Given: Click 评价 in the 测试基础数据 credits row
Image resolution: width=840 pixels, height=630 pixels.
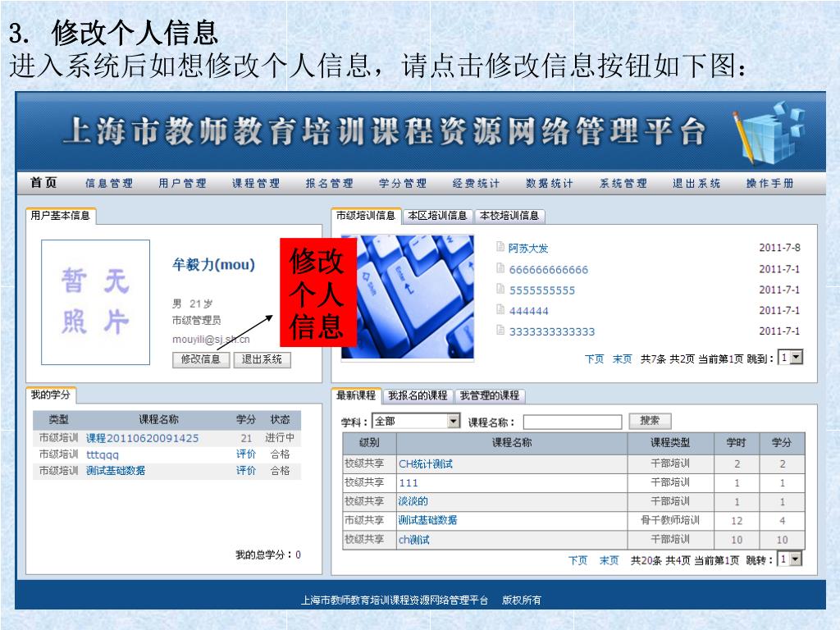Looking at the screenshot, I should click(246, 470).
